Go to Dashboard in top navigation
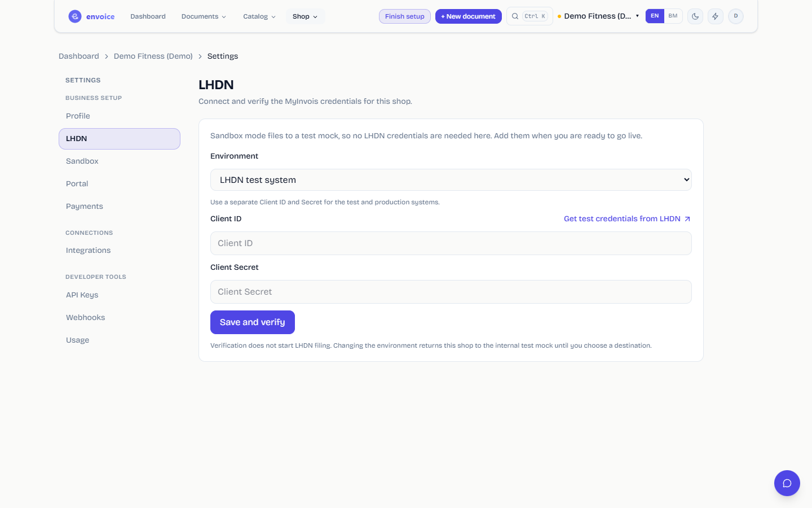Viewport: 812px width, 508px height. click(x=148, y=16)
